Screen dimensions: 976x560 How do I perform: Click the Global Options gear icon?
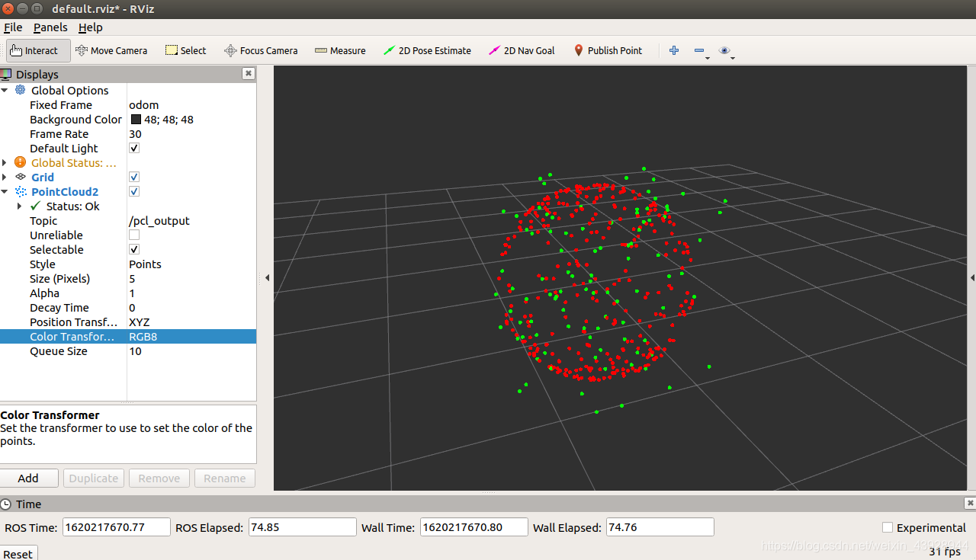click(x=21, y=90)
